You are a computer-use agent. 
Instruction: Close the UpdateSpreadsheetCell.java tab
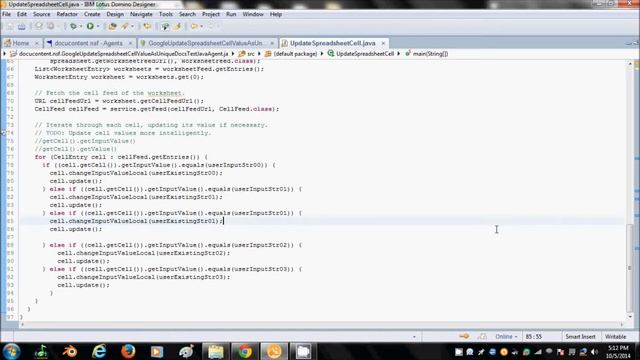coord(383,43)
